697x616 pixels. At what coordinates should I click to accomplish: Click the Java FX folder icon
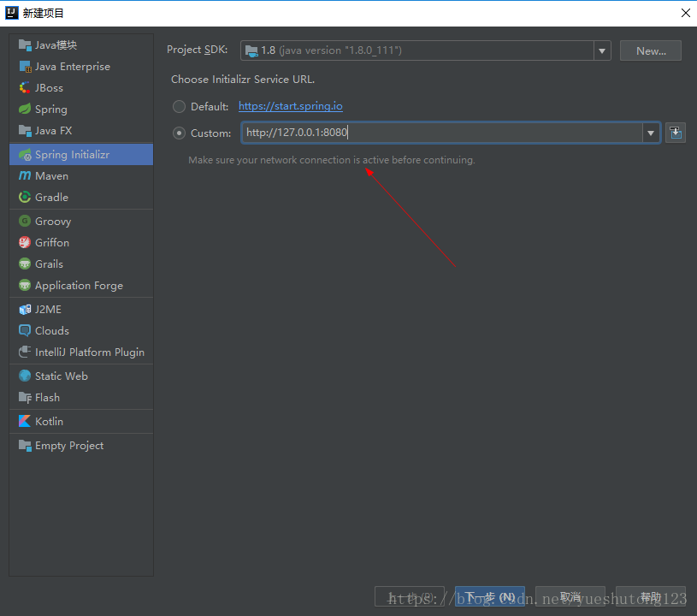[25, 130]
